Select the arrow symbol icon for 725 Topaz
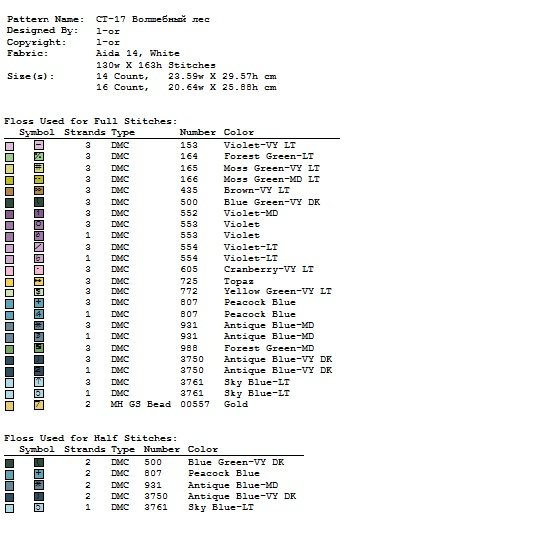Image resolution: width=547 pixels, height=550 pixels. click(x=39, y=282)
